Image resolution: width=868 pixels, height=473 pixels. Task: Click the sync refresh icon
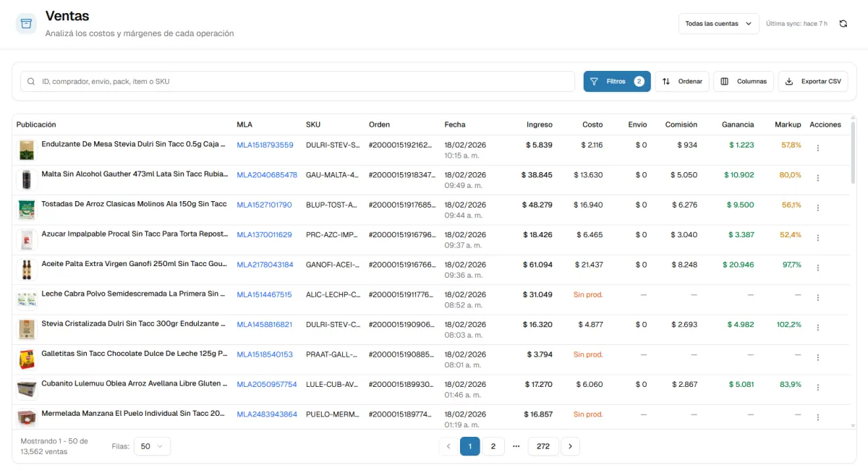843,24
